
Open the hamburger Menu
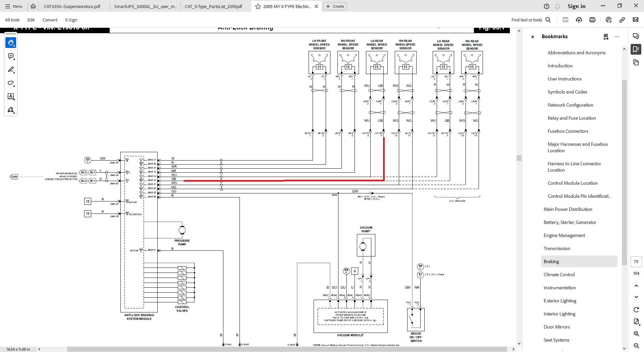13,6
